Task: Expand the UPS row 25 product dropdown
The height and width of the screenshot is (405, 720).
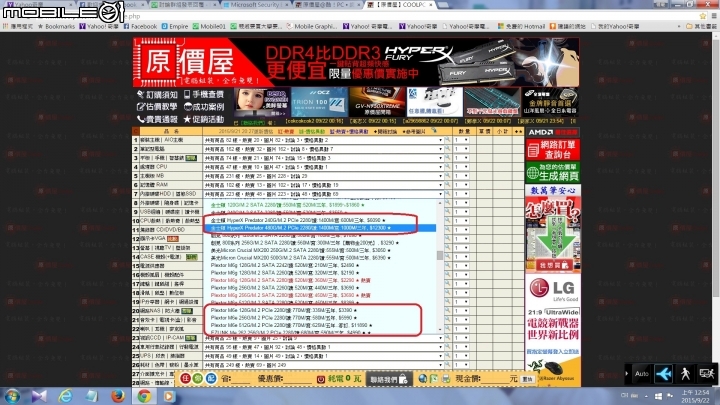Action: [x=323, y=356]
